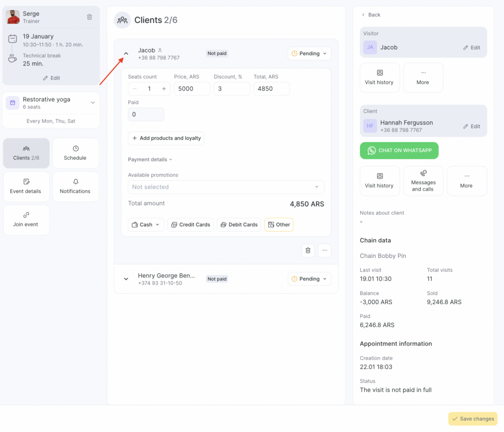
Task: Click Save changes button
Action: tap(472, 419)
